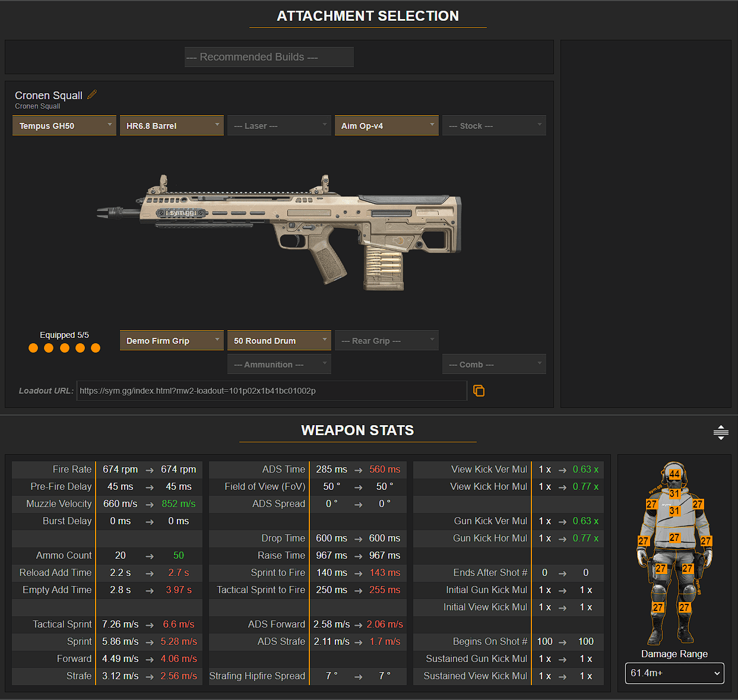Image resolution: width=738 pixels, height=700 pixels.
Task: Open the Tempus GH50 muzzle dropdown
Action: (x=64, y=125)
